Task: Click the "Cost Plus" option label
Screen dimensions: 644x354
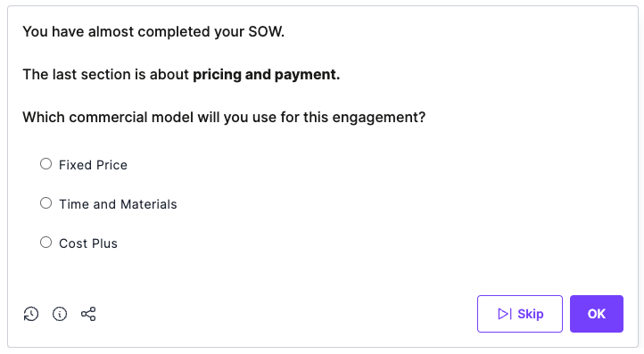Action: [88, 243]
